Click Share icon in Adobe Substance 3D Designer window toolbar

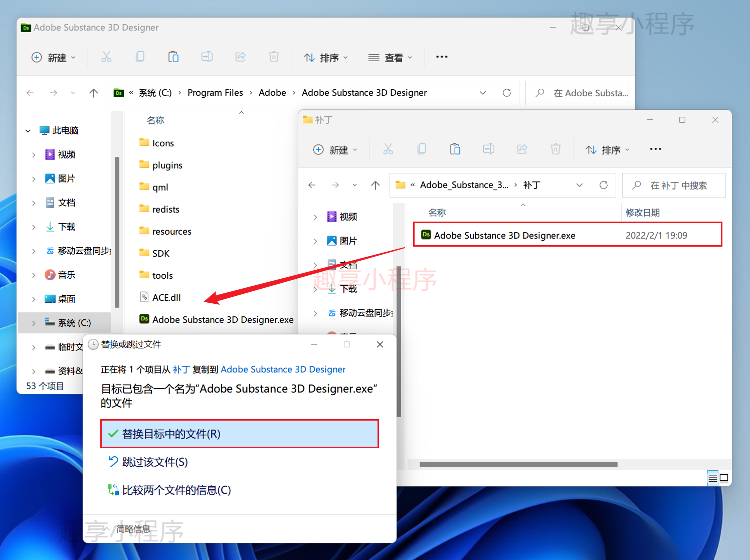point(241,57)
